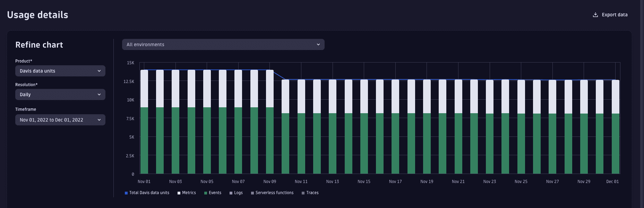Click the chevron arrow in All environments selector

(x=318, y=44)
